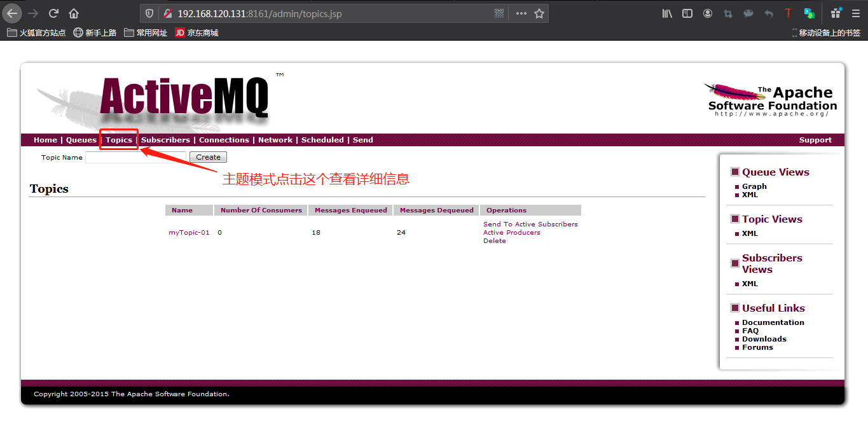This screenshot has height=435, width=868.
Task: Bookmark this page with star icon
Action: coord(539,13)
